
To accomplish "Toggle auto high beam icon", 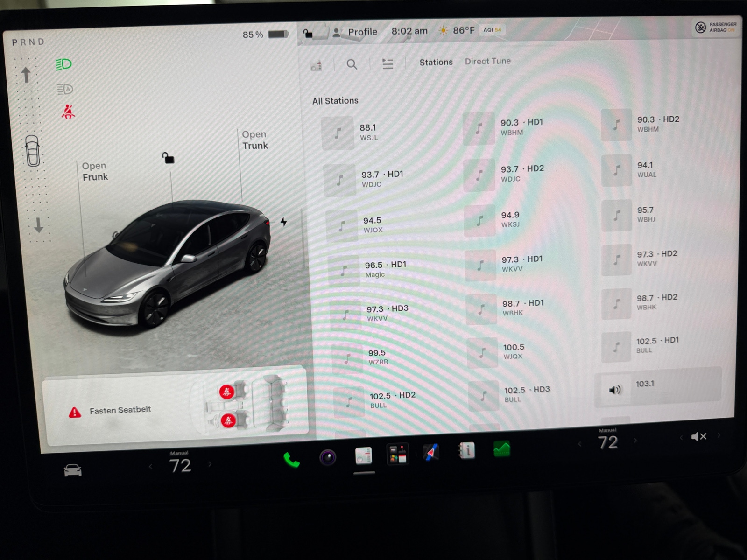I will click(65, 89).
